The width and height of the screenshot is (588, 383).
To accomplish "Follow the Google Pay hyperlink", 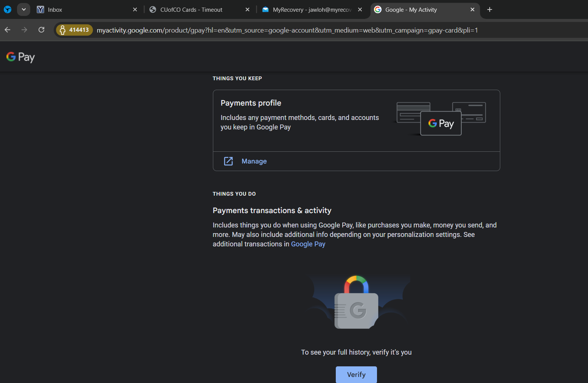I will point(308,244).
